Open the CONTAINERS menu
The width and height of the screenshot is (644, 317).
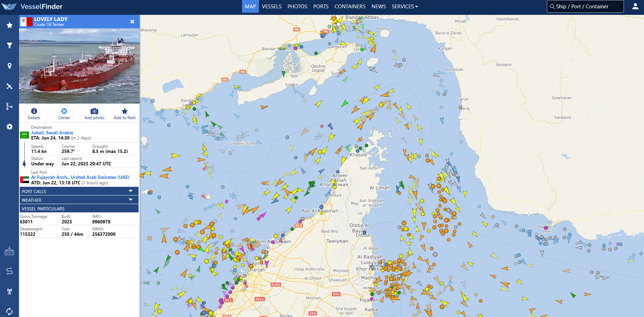pyautogui.click(x=350, y=6)
